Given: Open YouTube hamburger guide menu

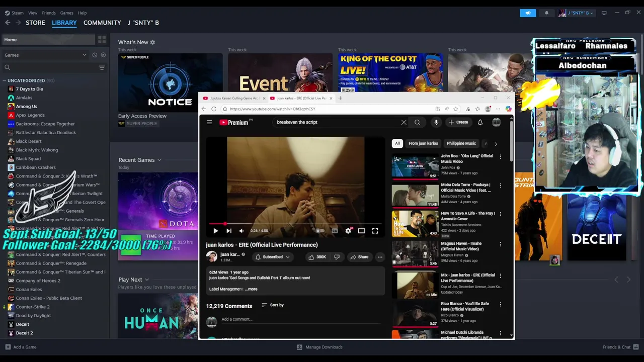Looking at the screenshot, I should [209, 122].
